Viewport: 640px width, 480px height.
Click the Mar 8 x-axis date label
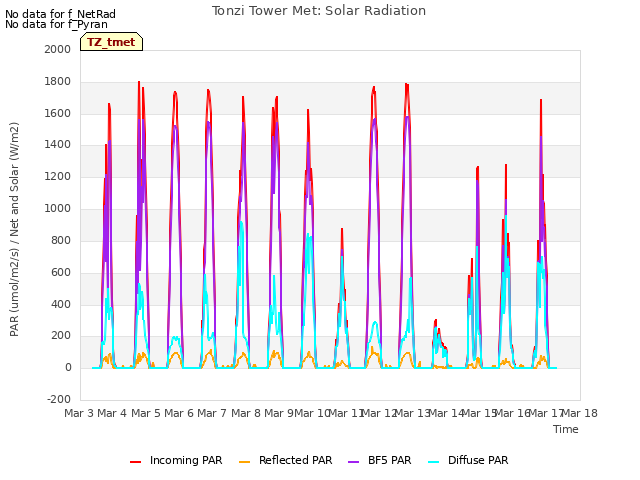click(246, 413)
